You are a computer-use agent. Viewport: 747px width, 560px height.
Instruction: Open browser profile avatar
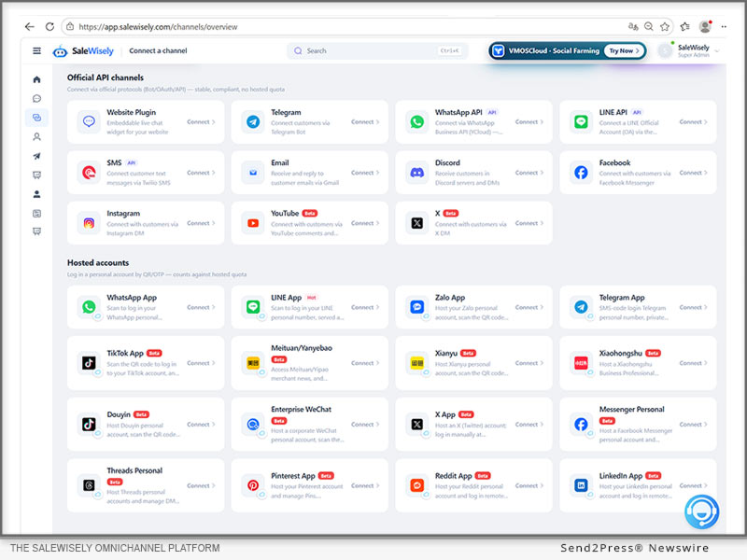[x=705, y=27]
